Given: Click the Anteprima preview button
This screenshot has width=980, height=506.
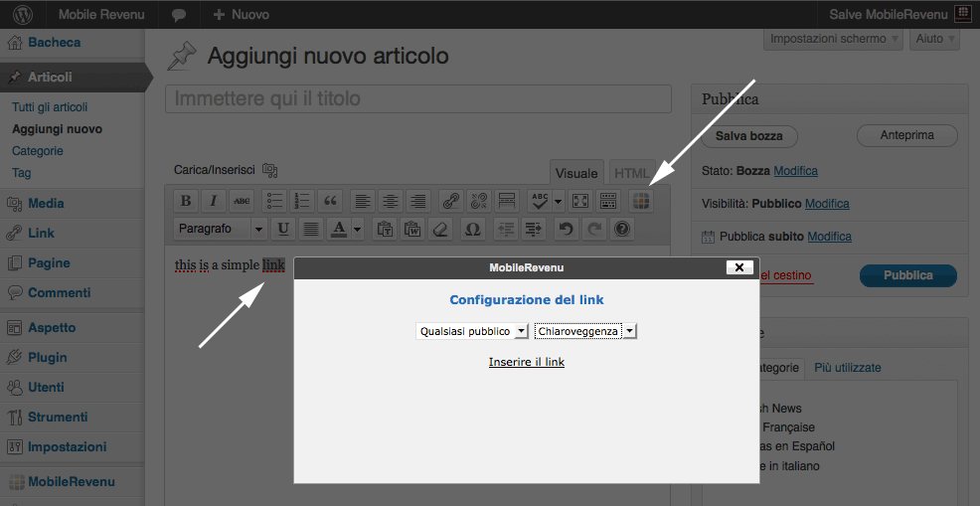Looking at the screenshot, I should coord(906,135).
